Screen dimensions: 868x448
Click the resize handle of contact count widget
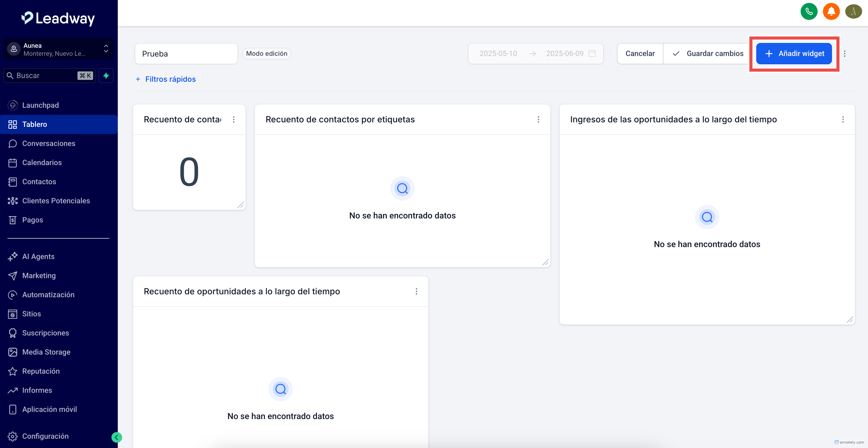(x=241, y=205)
